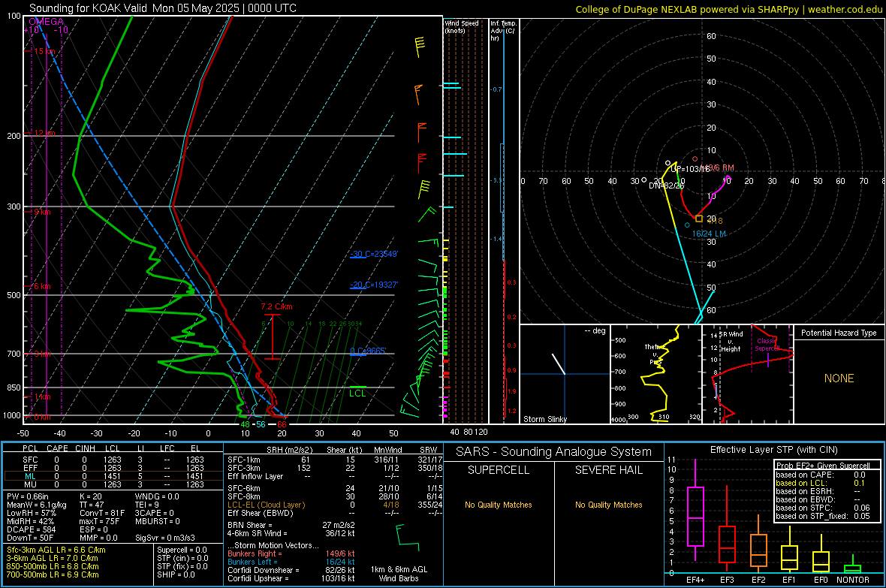
Task: Click the '0 C=9665' freezing level label
Action: coord(368,351)
